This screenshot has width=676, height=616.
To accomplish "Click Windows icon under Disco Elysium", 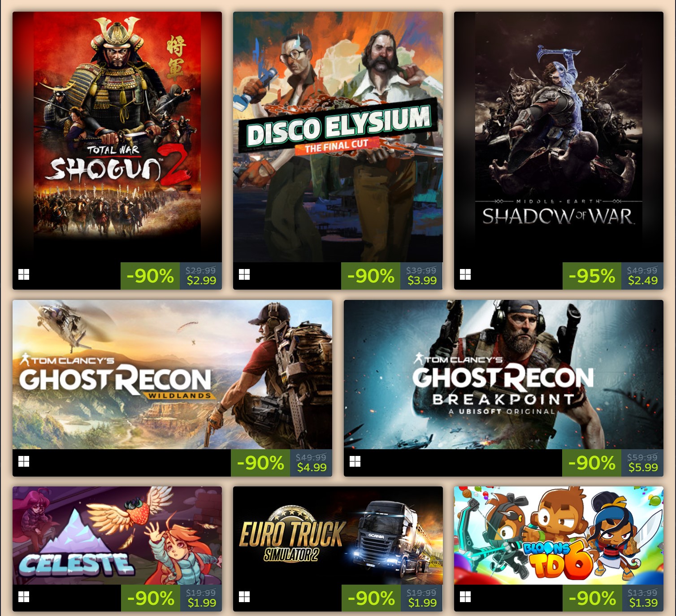I will (244, 274).
